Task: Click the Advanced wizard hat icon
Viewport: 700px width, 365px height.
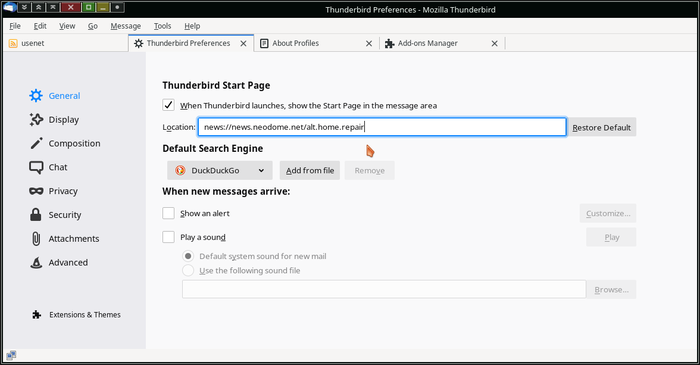Action: click(x=36, y=262)
